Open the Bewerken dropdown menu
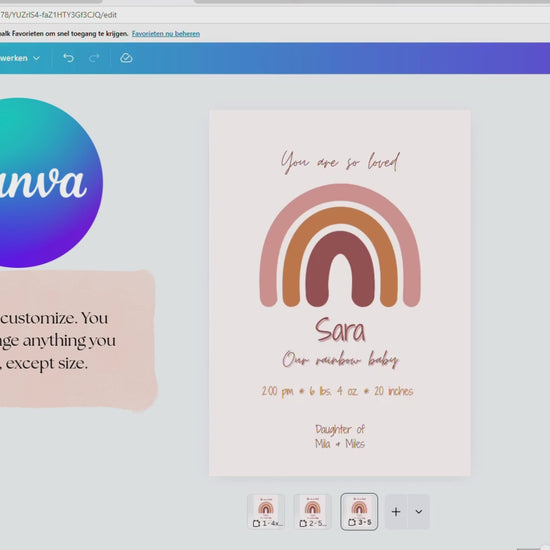550x550 pixels. tap(20, 58)
